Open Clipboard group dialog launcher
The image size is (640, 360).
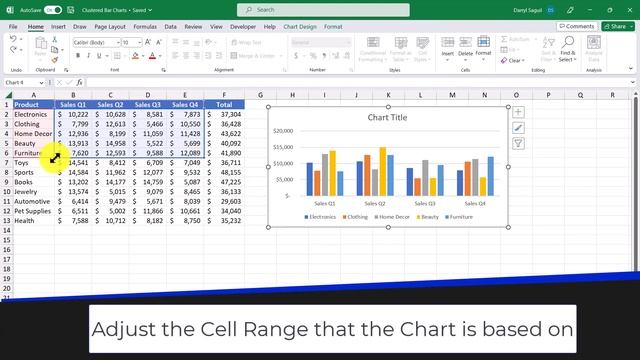click(66, 70)
